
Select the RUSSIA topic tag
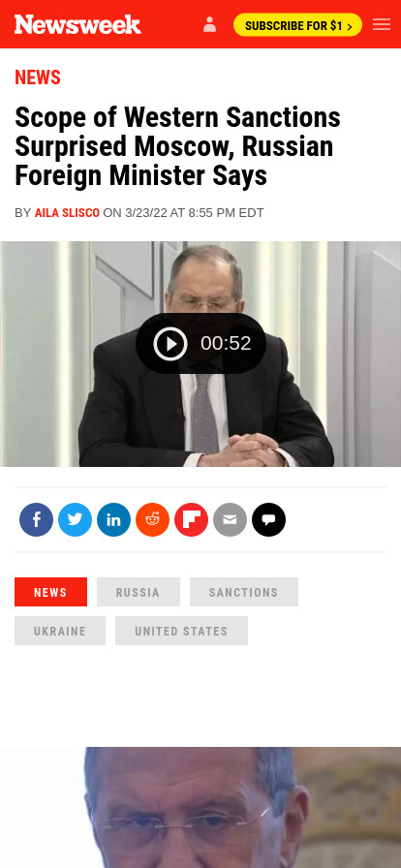pyautogui.click(x=138, y=592)
